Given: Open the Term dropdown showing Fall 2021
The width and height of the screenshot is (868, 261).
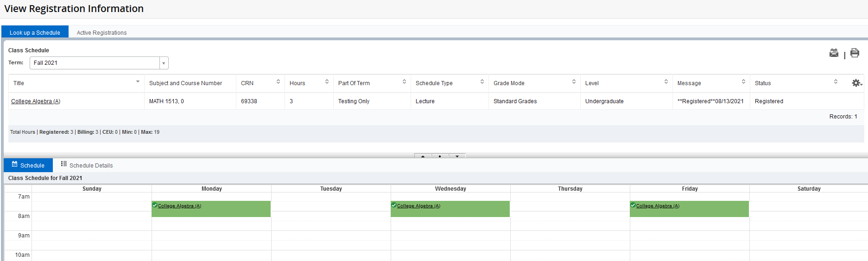Looking at the screenshot, I should pos(164,63).
